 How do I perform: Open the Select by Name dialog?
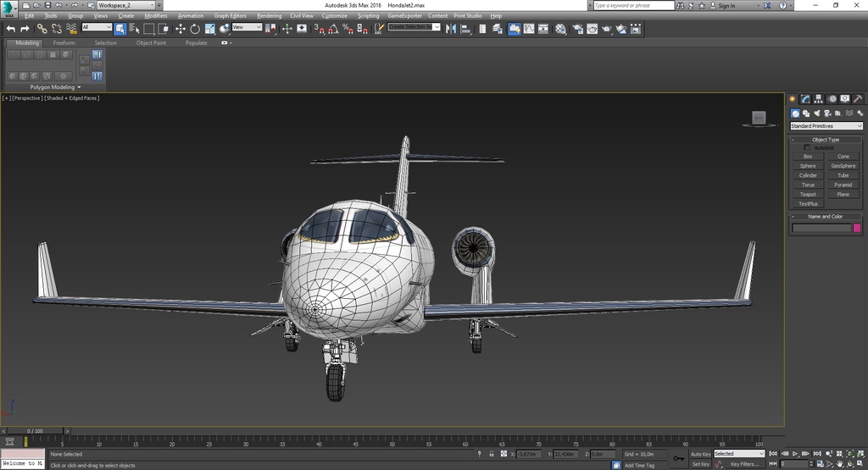pyautogui.click(x=135, y=29)
